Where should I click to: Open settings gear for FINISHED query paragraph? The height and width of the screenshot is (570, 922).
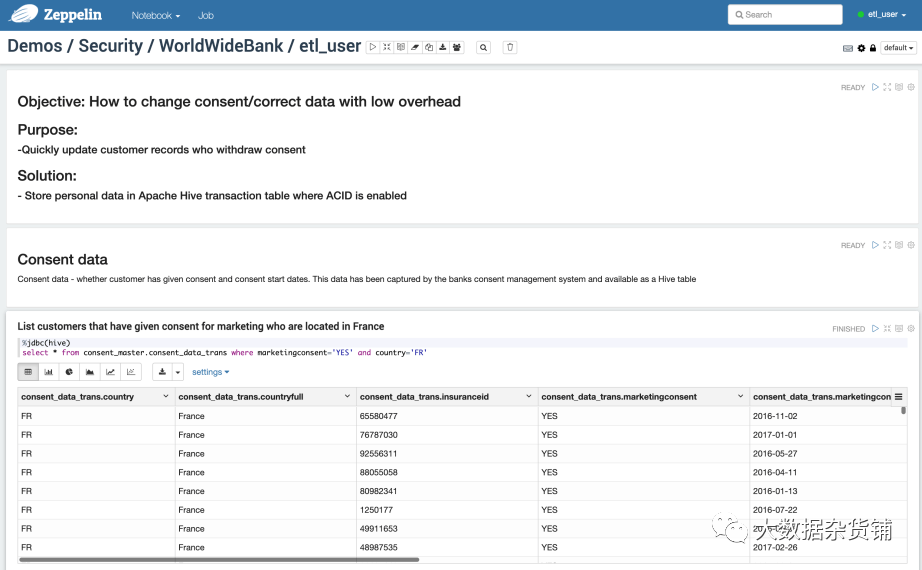[x=911, y=328]
